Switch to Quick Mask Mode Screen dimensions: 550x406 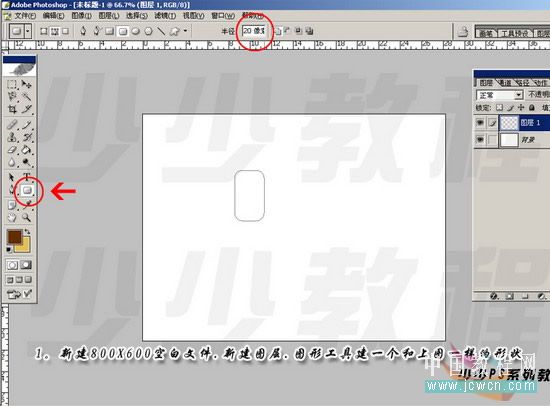[26, 265]
